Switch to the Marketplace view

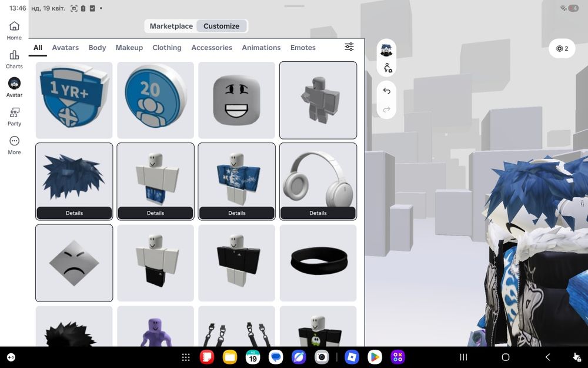(171, 26)
